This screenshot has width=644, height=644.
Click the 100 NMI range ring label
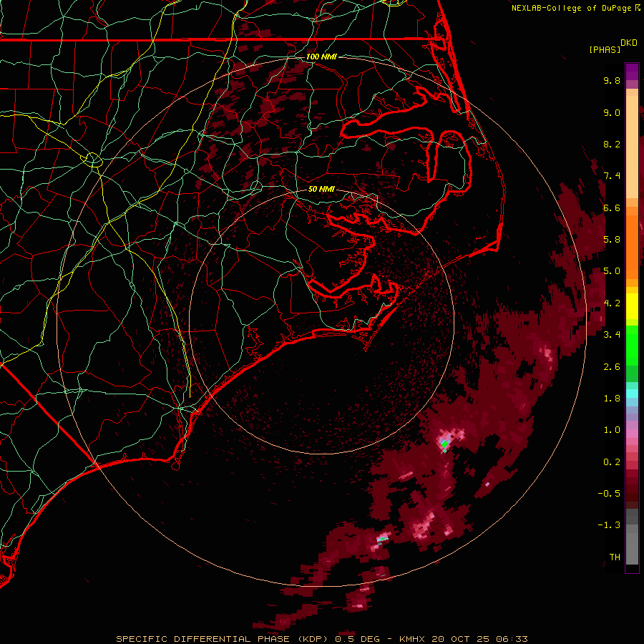(x=321, y=57)
